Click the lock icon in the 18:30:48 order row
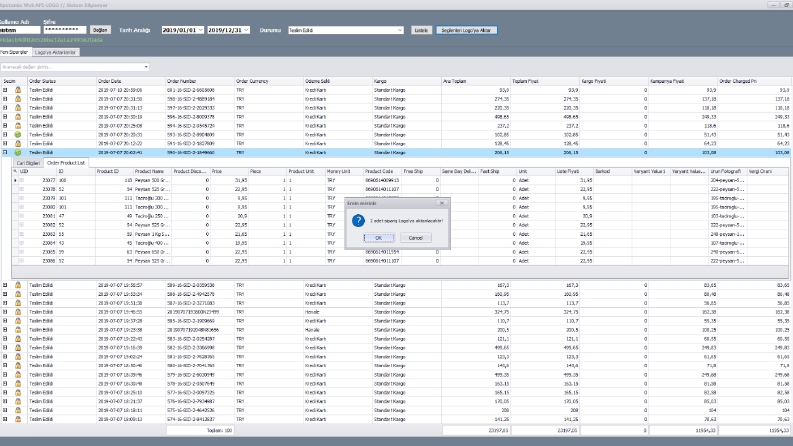This screenshot has height=446, width=793. [18, 383]
